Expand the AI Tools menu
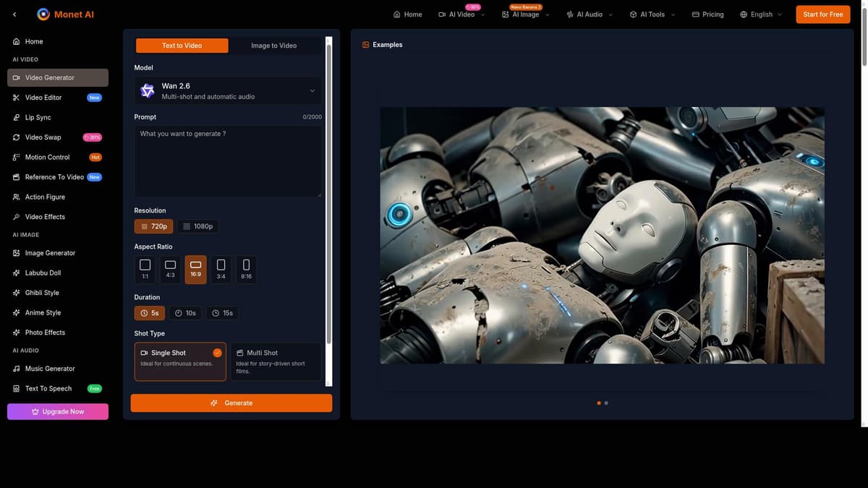Screen dimensions: 868x488 click(652, 14)
